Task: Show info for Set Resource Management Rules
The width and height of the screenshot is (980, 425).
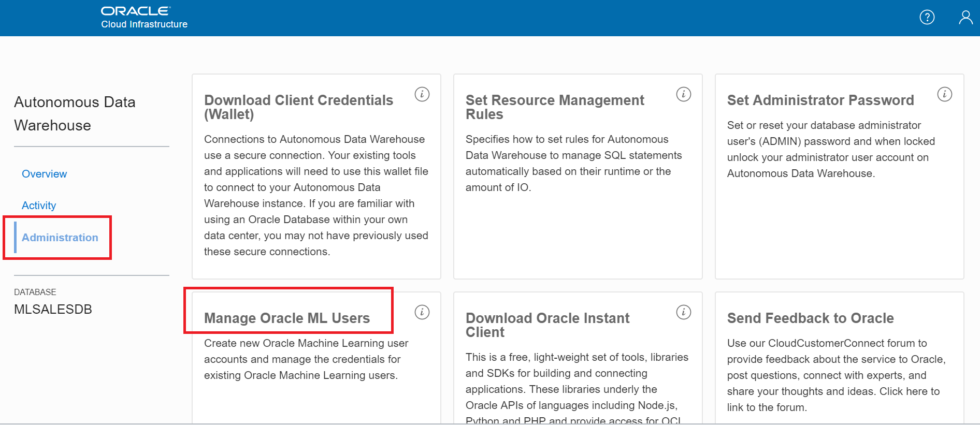Action: coord(684,94)
